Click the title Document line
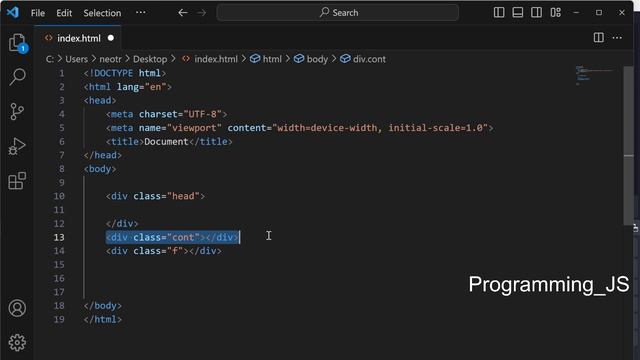This screenshot has height=360, width=640. [x=169, y=142]
